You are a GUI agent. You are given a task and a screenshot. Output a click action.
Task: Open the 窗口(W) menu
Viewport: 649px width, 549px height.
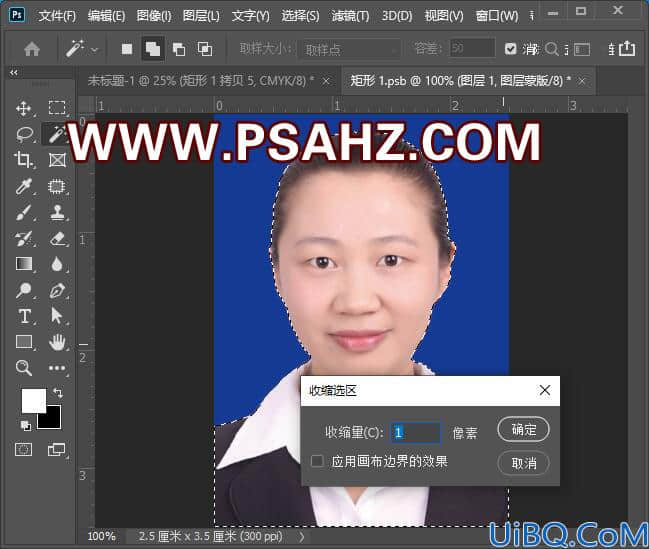tap(497, 16)
